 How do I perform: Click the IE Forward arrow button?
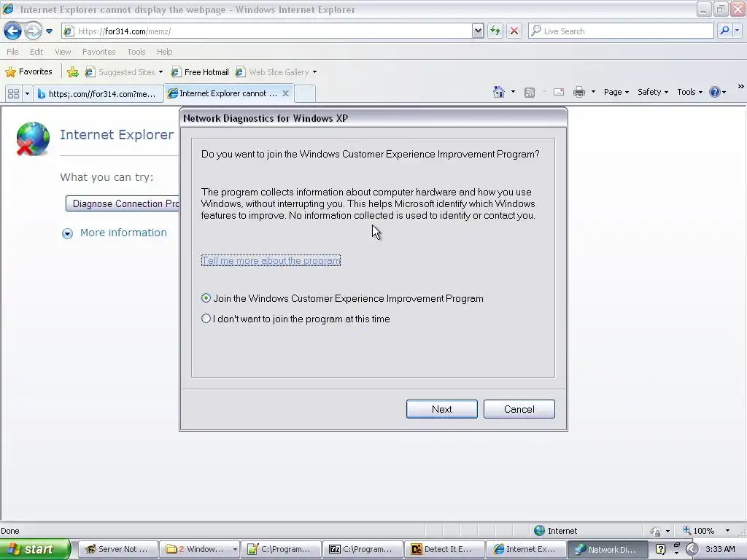coord(33,31)
